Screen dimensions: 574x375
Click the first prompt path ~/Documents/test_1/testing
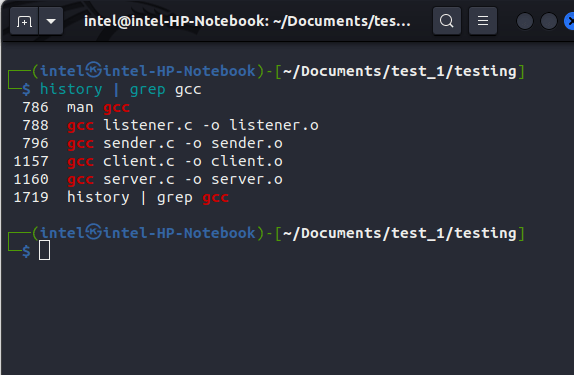coord(399,71)
